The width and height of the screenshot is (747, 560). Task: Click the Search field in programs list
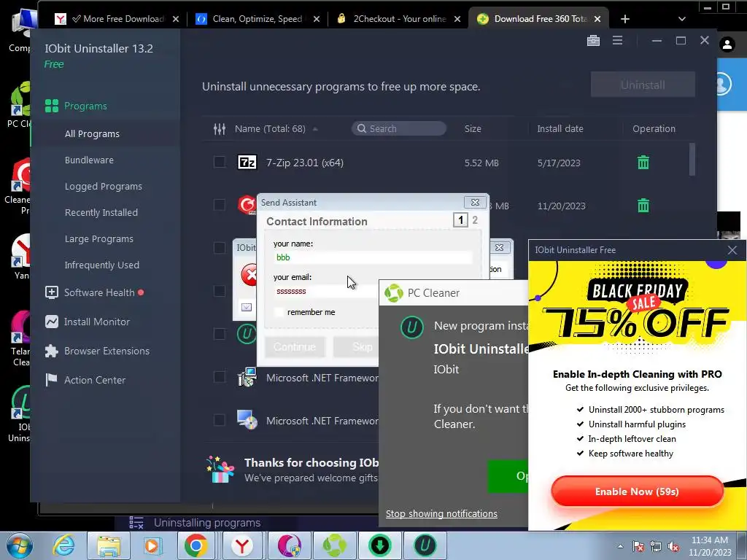pyautogui.click(x=399, y=128)
